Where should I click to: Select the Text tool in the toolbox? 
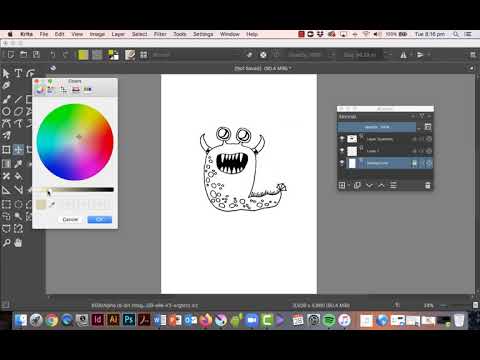click(18, 73)
